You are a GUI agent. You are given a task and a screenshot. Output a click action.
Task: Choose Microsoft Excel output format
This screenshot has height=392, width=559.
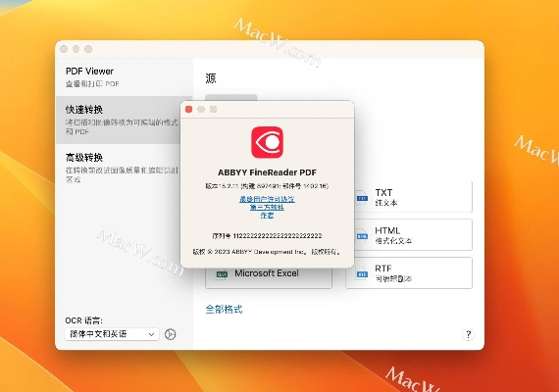(269, 277)
